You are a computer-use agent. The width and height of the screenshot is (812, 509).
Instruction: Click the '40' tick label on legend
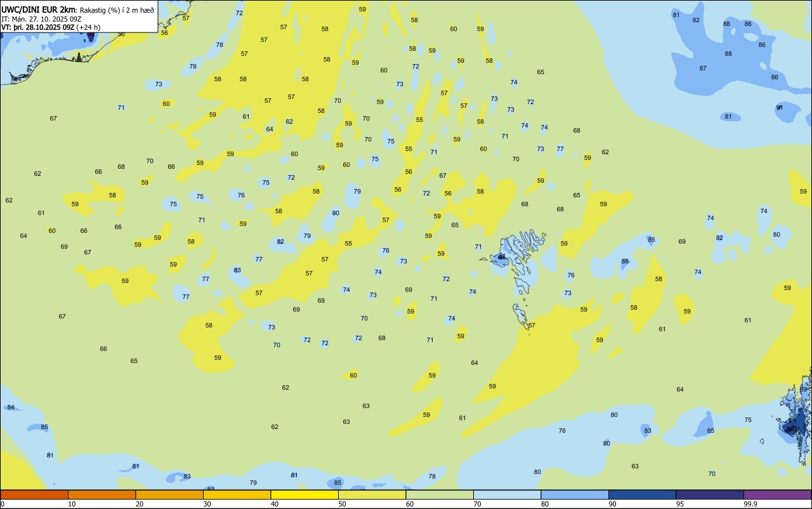[275, 504]
